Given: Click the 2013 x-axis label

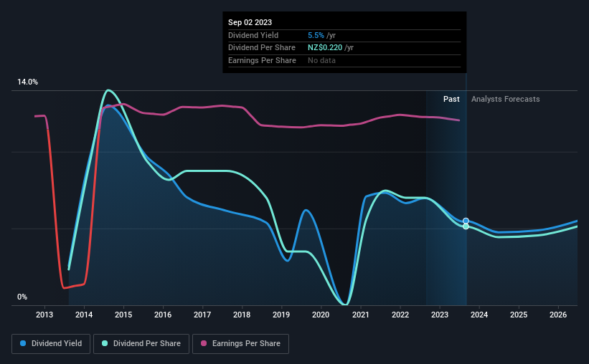Looking at the screenshot, I should [x=44, y=315].
